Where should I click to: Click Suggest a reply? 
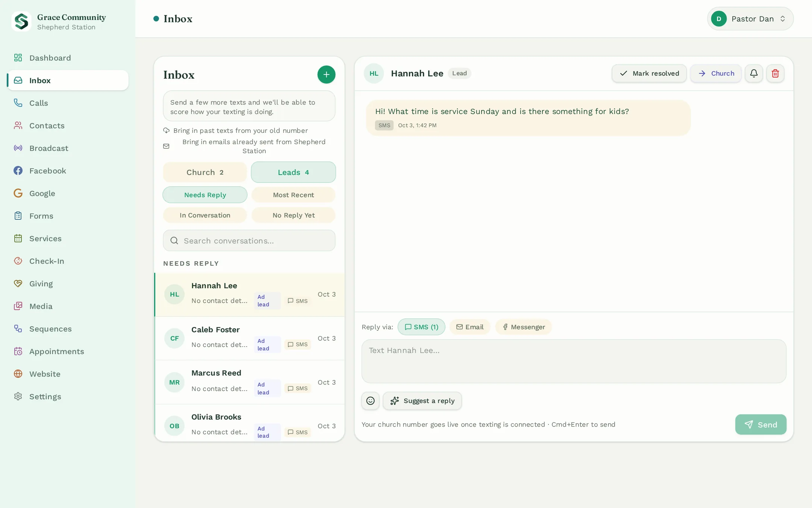(x=422, y=401)
